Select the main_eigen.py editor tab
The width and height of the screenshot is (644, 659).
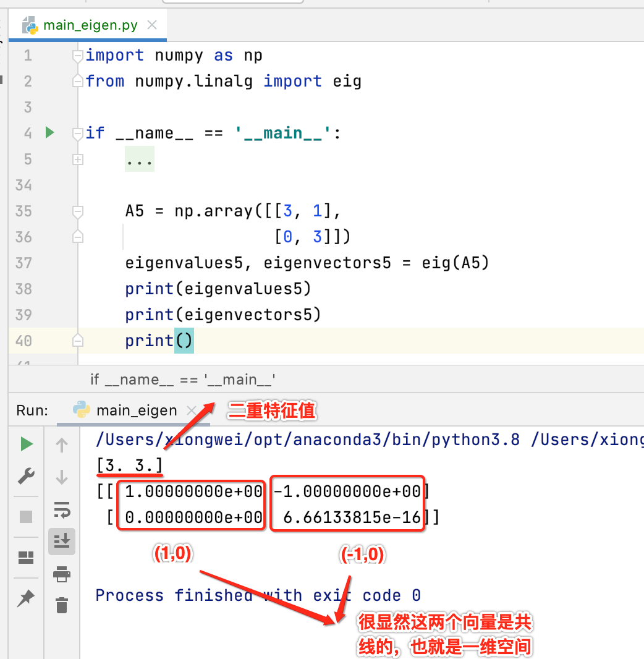tap(87, 25)
